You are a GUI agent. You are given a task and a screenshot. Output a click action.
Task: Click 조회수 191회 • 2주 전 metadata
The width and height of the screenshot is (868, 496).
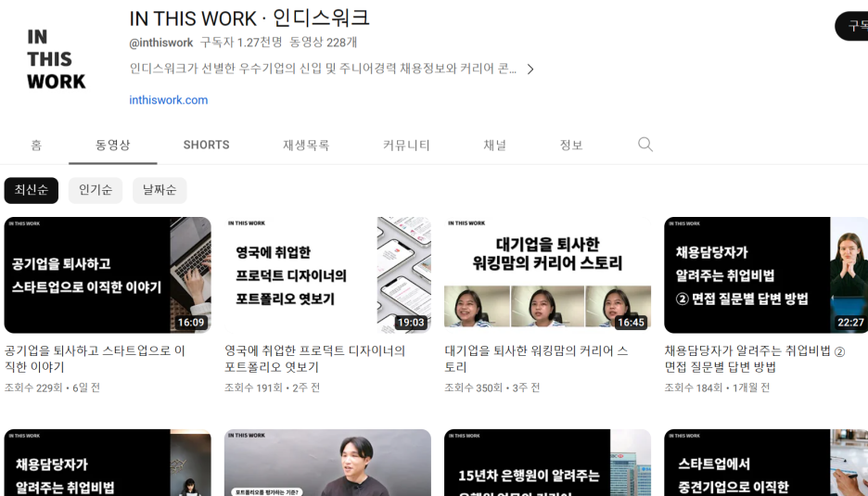pos(273,388)
